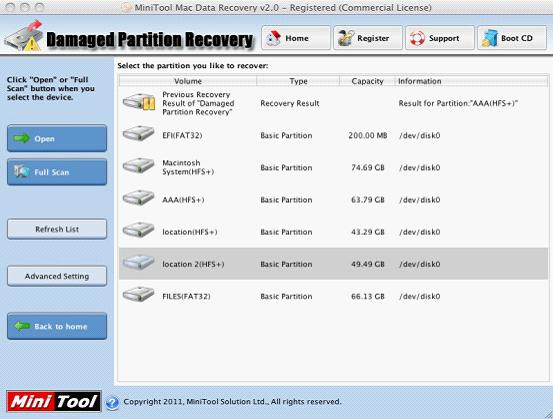This screenshot has height=419, width=553.
Task: Sort the list by the Volume column header
Action: [x=188, y=81]
